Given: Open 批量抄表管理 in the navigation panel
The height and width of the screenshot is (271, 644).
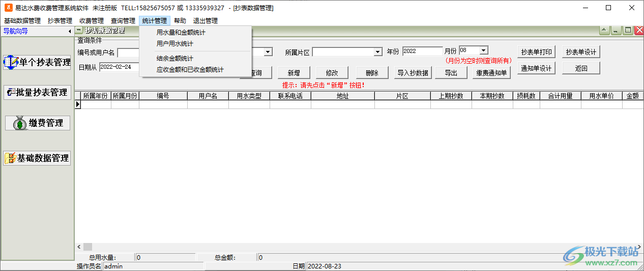Looking at the screenshot, I should tap(37, 92).
